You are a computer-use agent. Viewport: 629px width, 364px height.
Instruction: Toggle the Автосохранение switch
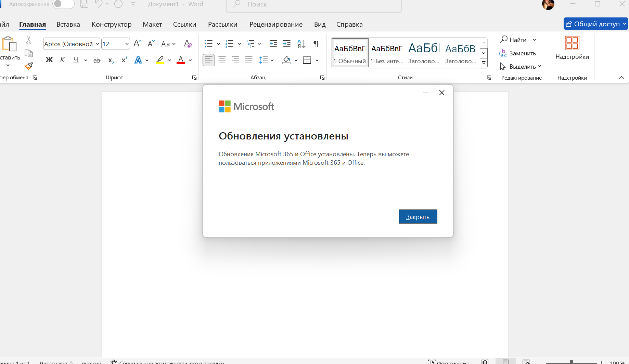pos(63,4)
